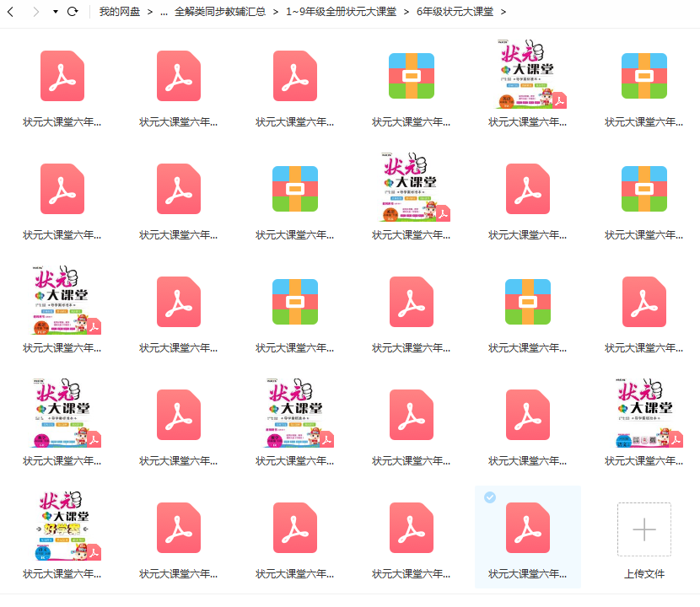Go back with the left arrow

point(11,12)
